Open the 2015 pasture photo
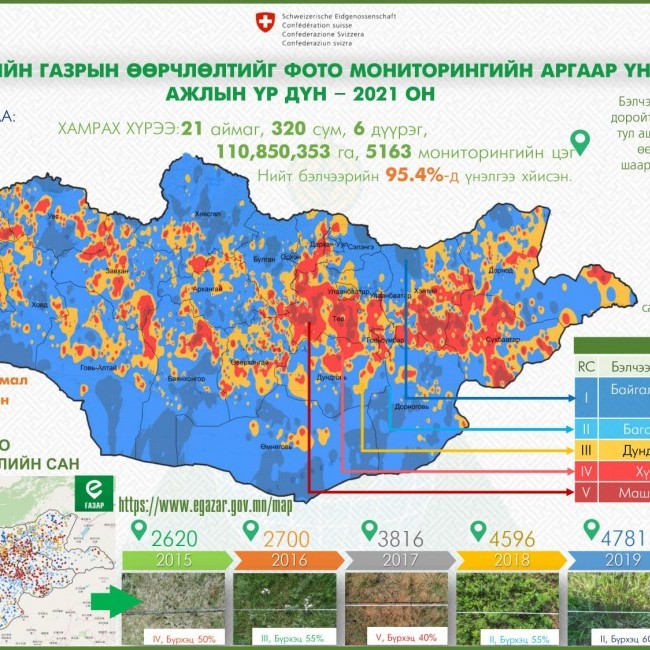Image resolution: width=650 pixels, height=650 pixels. click(174, 609)
